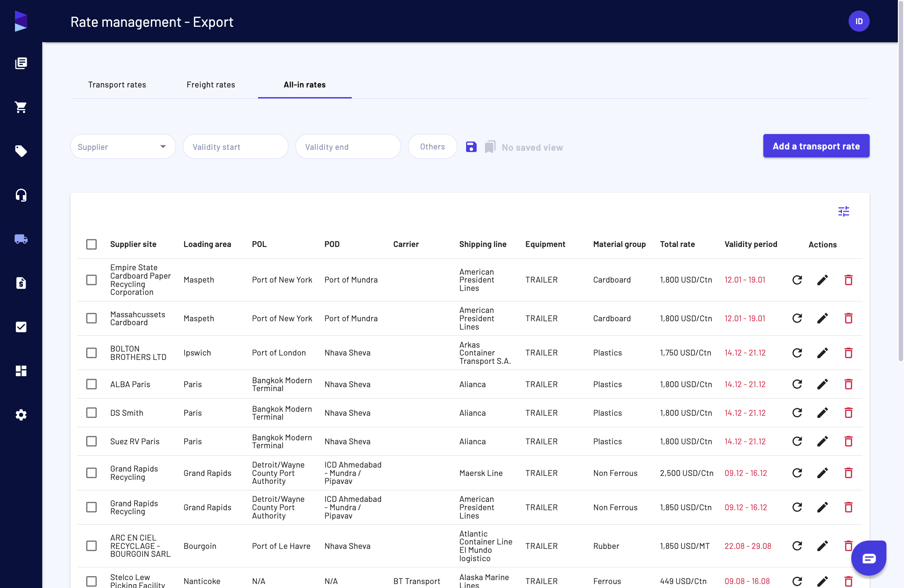Viewport: 904px width, 588px height.
Task: Expand the Supplier dropdown filter
Action: [x=123, y=146]
